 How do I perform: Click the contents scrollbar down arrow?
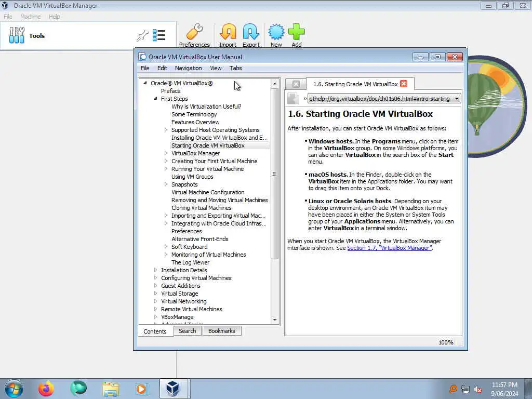tap(275, 320)
